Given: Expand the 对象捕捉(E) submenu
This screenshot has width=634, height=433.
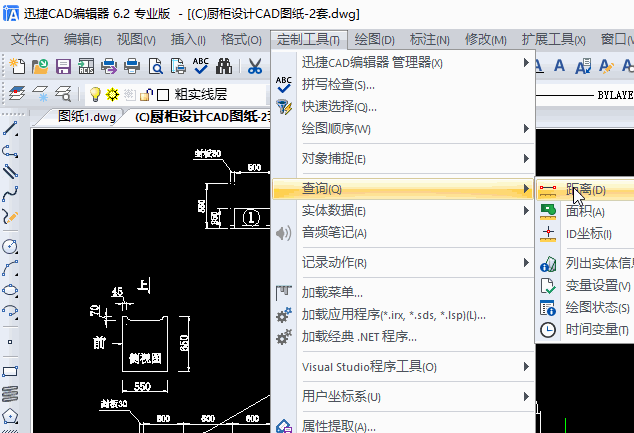Looking at the screenshot, I should [x=404, y=158].
